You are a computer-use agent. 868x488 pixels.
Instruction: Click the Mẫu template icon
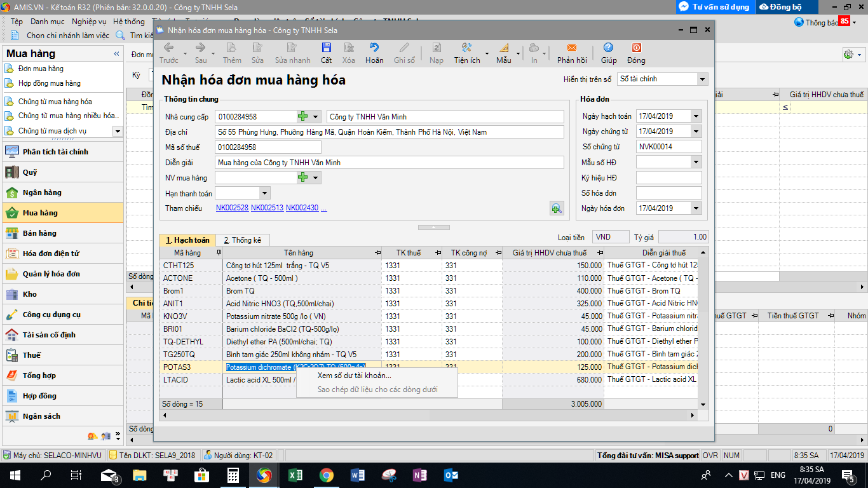click(503, 48)
